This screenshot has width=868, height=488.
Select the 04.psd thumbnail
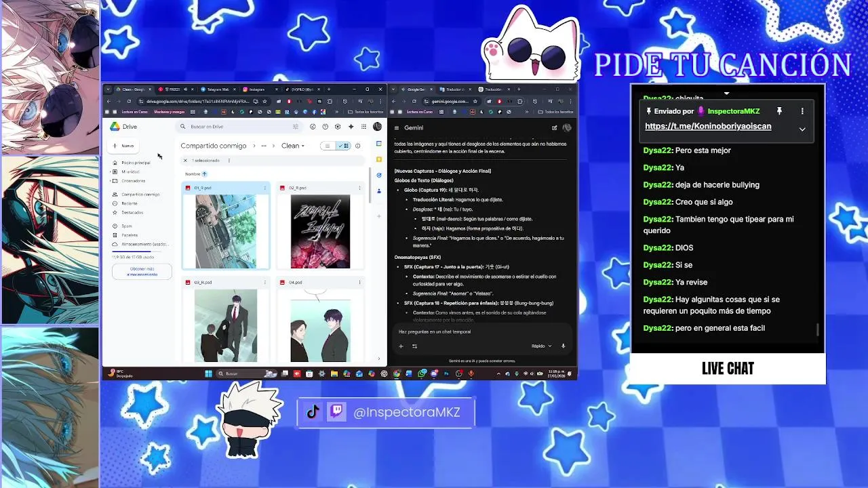click(x=320, y=326)
